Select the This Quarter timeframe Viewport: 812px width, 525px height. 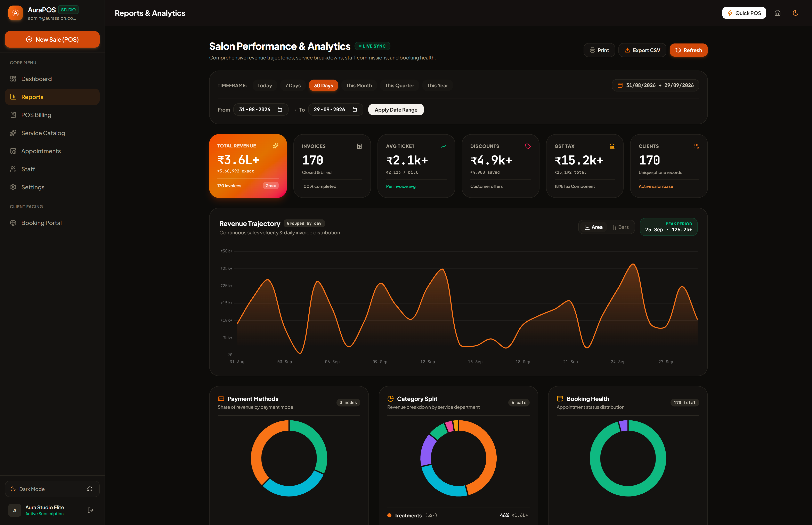click(399, 86)
